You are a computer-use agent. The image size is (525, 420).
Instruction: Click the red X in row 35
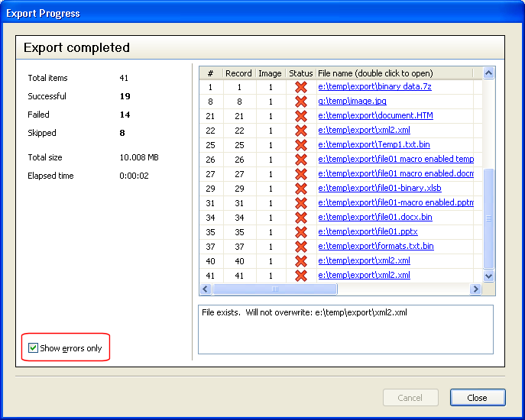[301, 232]
